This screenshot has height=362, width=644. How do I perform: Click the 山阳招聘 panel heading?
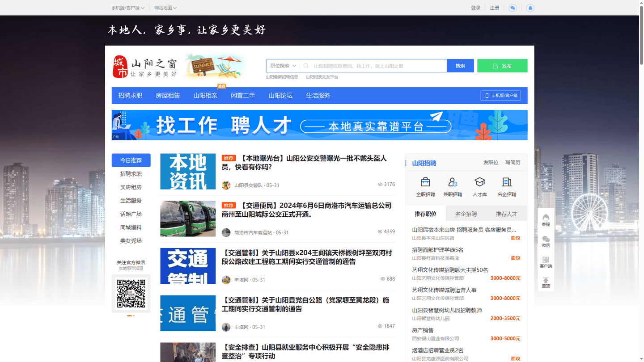424,163
